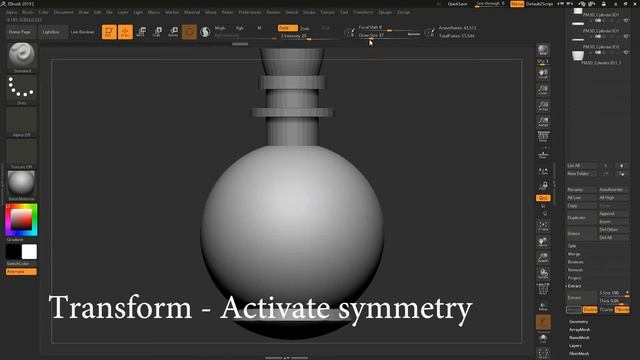The height and width of the screenshot is (360, 640).
Task: Toggle Local symmetry icon
Action: (543, 171)
